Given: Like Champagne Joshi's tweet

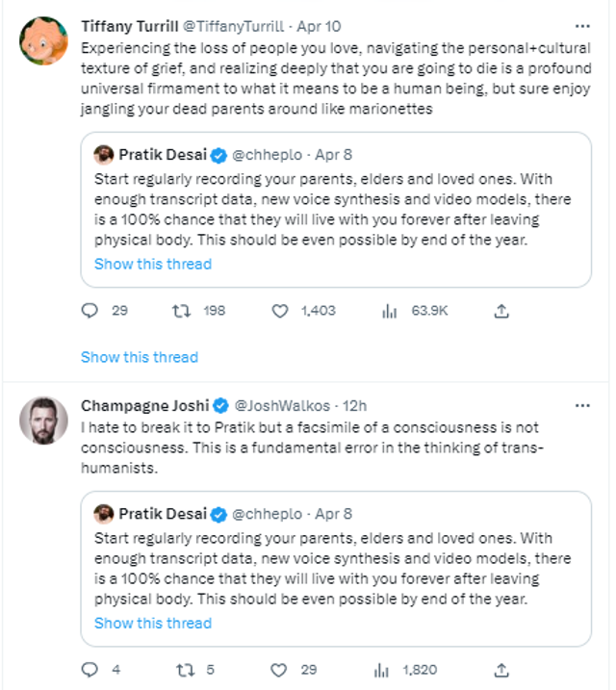Looking at the screenshot, I should coord(281,670).
